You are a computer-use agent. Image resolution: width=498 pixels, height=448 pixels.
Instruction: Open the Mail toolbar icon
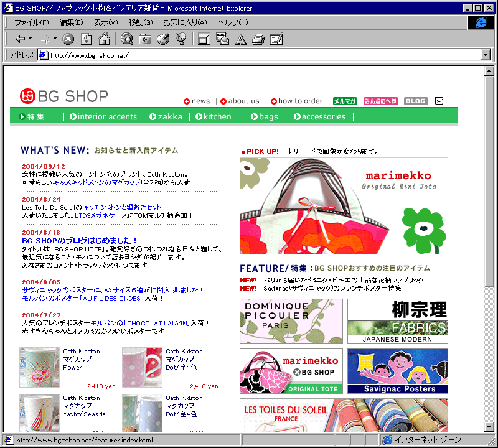[x=222, y=39]
